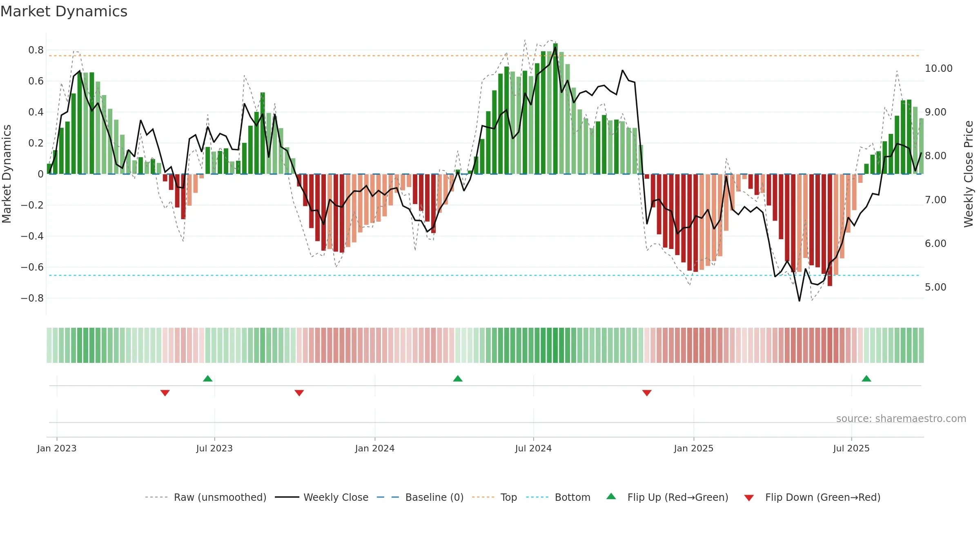The image size is (980, 551).
Task: Click the Jul 2023 x-axis label
Action: click(214, 448)
